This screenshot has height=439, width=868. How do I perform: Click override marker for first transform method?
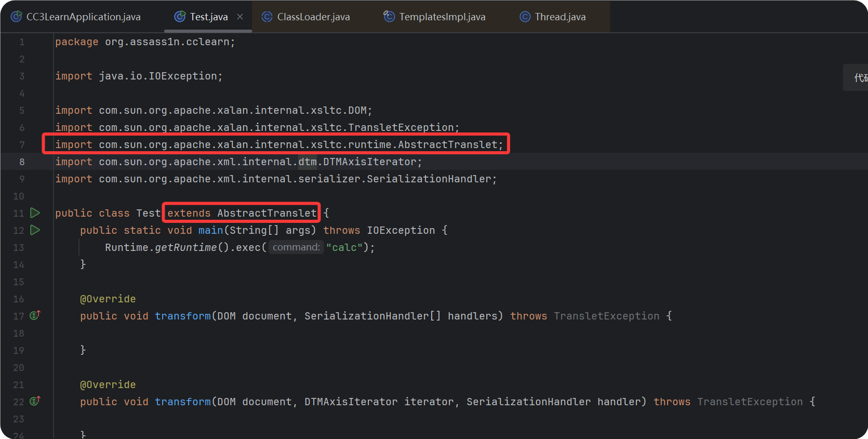click(35, 315)
